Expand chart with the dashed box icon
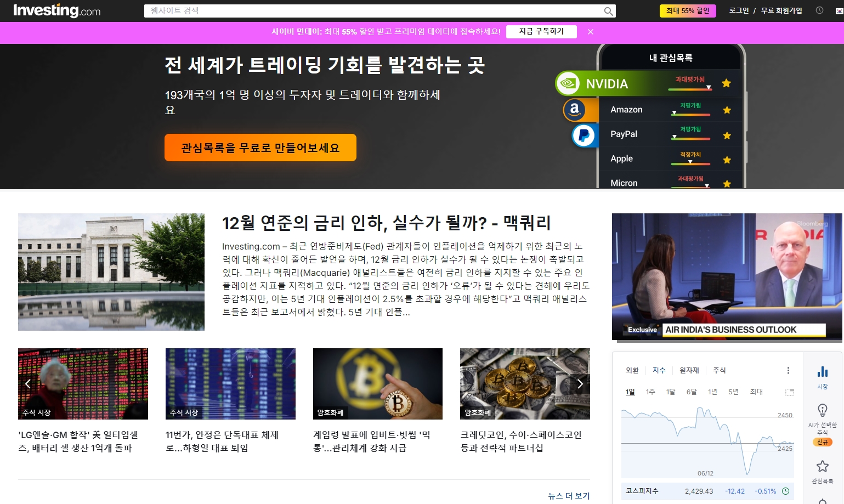 tap(789, 392)
